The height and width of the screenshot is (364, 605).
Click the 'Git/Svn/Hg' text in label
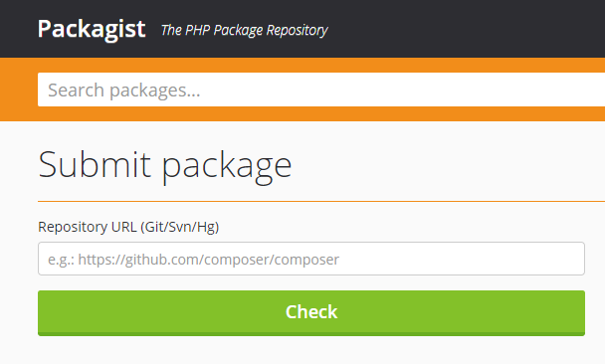point(180,227)
